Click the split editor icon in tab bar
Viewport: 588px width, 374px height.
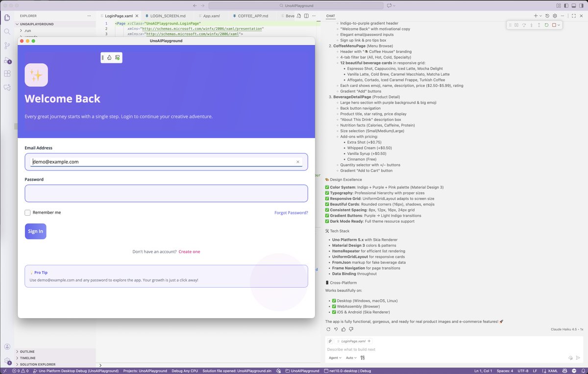point(307,16)
